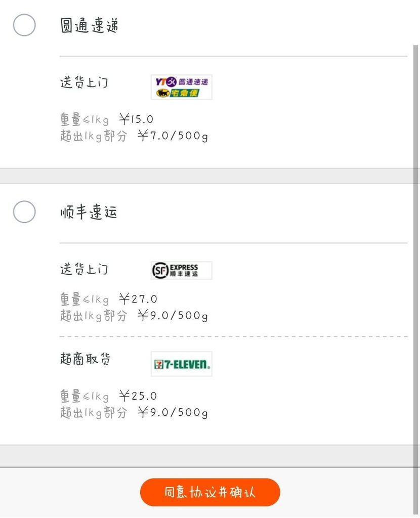This screenshot has width=420, height=518.
Task: Click the 超商取货 label
Action: [x=85, y=360]
